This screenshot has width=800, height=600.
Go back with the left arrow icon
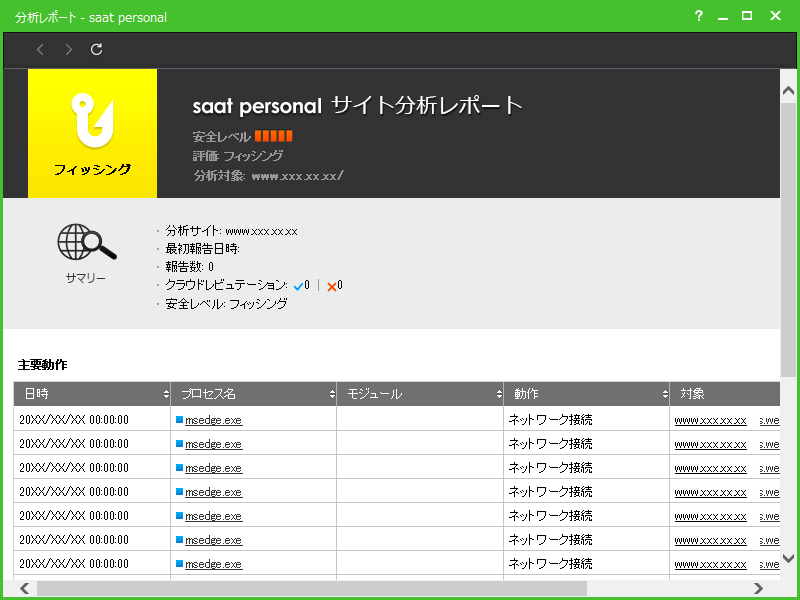pyautogui.click(x=40, y=49)
